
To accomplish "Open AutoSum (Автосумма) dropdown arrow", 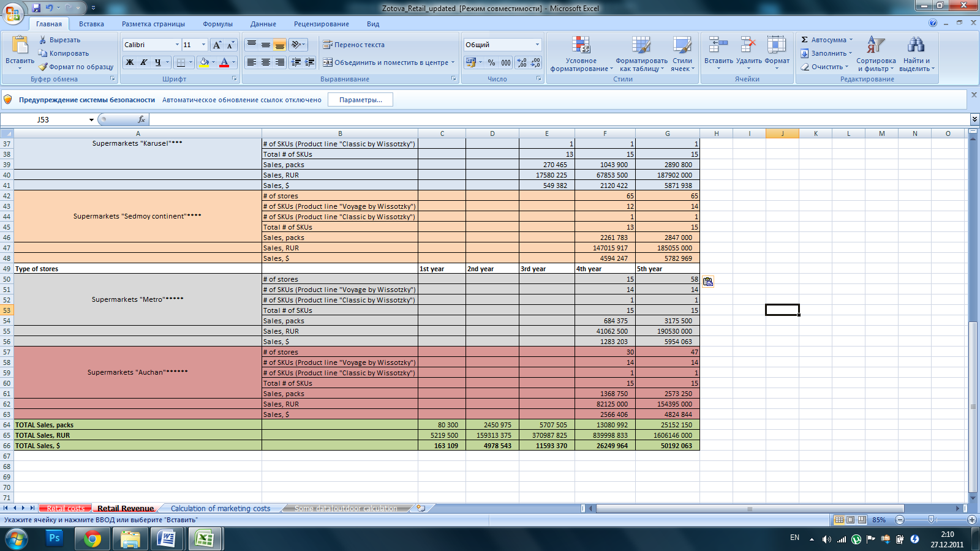I will (x=851, y=40).
